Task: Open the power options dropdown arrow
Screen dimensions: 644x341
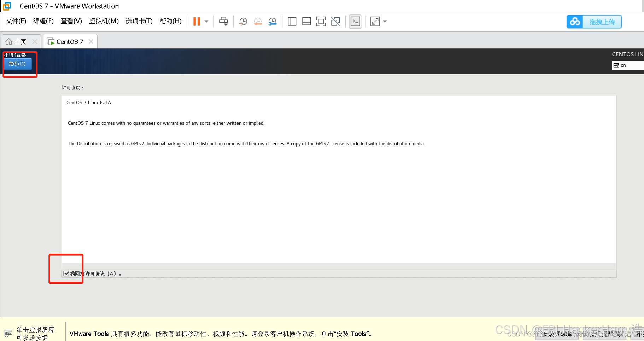Action: pyautogui.click(x=206, y=22)
